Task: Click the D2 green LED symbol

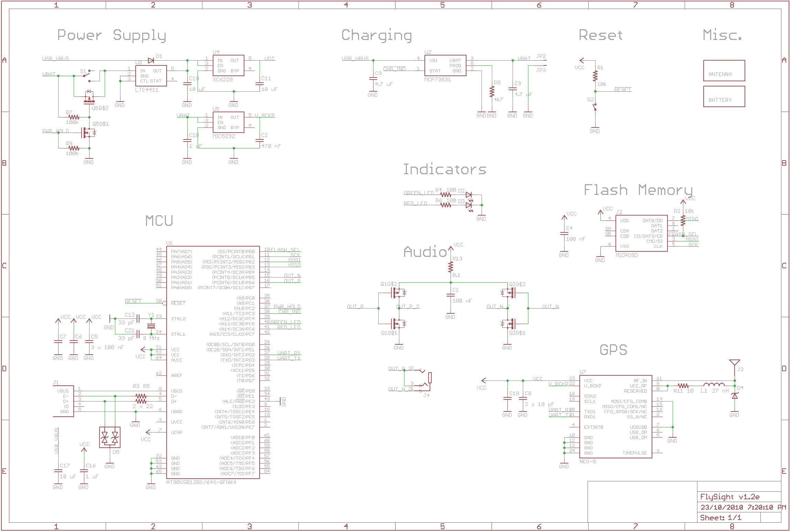Action: tap(468, 195)
